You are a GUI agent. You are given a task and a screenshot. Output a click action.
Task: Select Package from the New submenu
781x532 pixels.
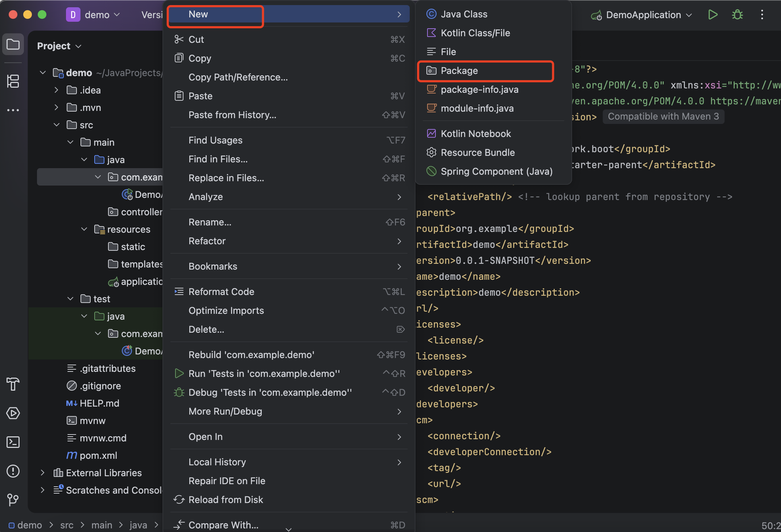(459, 71)
